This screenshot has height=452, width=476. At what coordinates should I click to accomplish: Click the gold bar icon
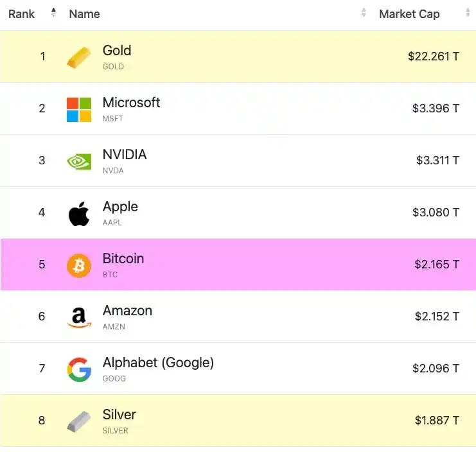pos(79,57)
